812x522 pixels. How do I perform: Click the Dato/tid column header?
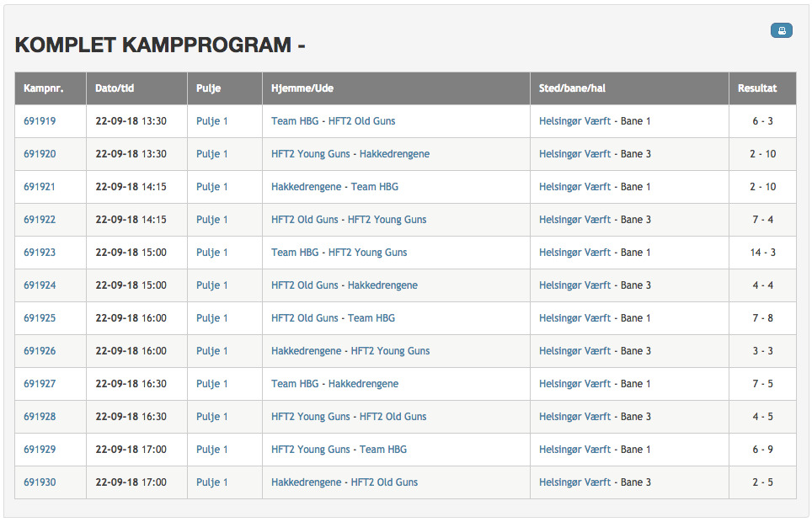(115, 88)
